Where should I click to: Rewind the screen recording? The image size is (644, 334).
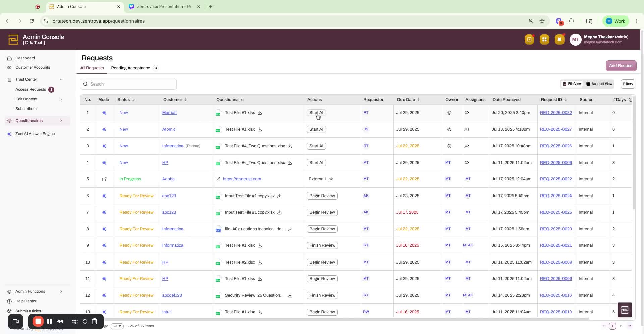tap(60, 321)
